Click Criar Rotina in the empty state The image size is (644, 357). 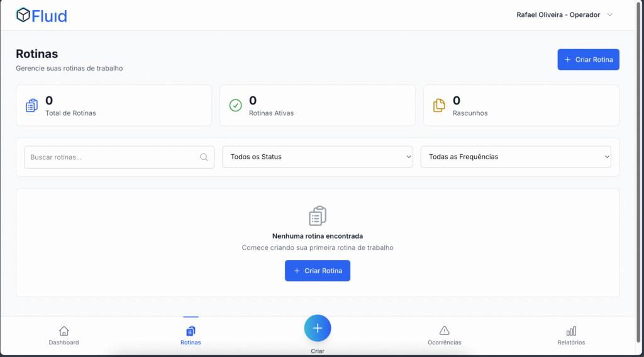(x=317, y=271)
